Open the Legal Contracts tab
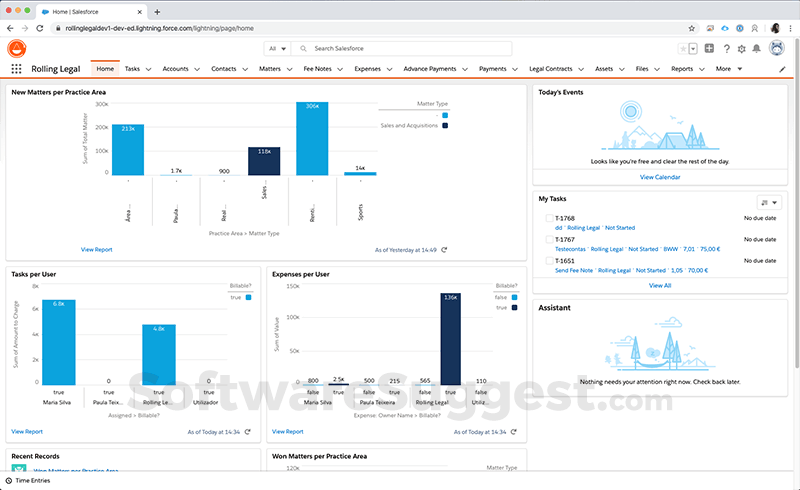Image resolution: width=800 pixels, height=490 pixels. (x=550, y=69)
